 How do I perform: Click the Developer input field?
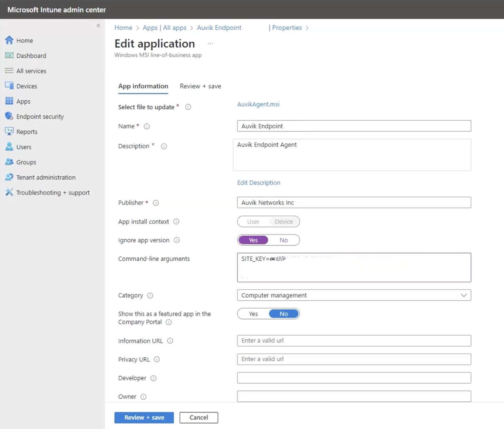[354, 378]
